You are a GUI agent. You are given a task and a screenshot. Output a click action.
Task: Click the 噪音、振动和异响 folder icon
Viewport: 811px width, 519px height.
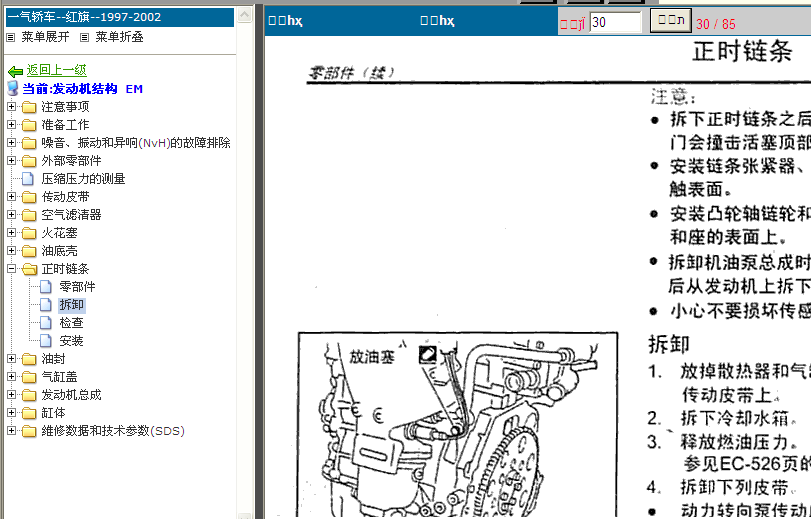(x=29, y=143)
